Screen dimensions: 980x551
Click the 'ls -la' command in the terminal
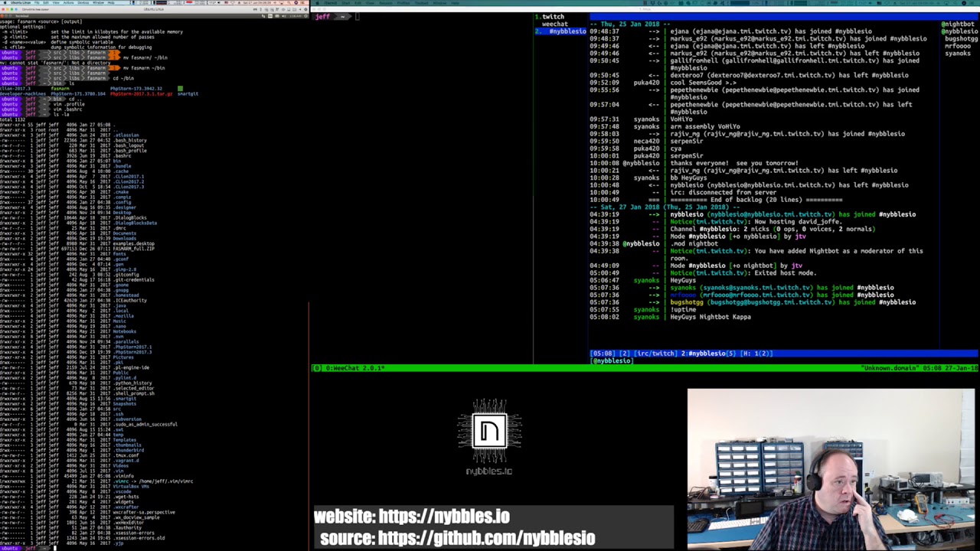(62, 114)
